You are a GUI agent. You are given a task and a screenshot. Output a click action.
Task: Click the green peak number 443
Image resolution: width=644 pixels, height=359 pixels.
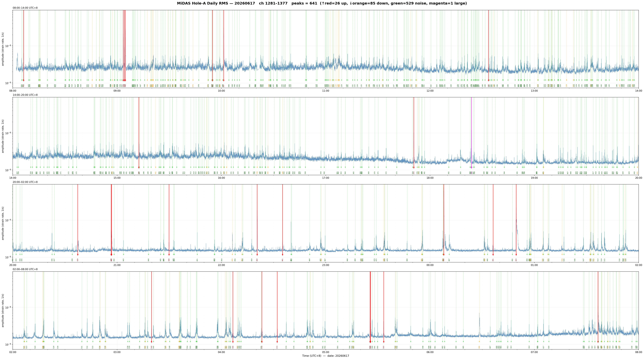click(x=123, y=260)
